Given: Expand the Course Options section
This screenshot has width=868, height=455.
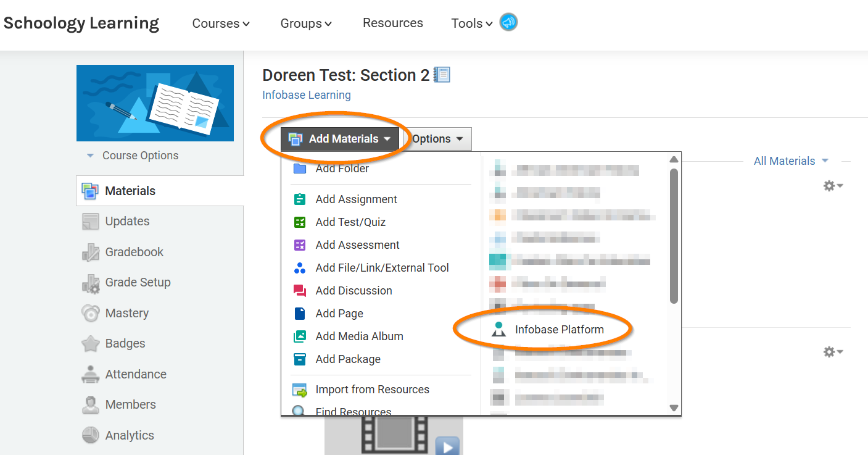Looking at the screenshot, I should [133, 156].
